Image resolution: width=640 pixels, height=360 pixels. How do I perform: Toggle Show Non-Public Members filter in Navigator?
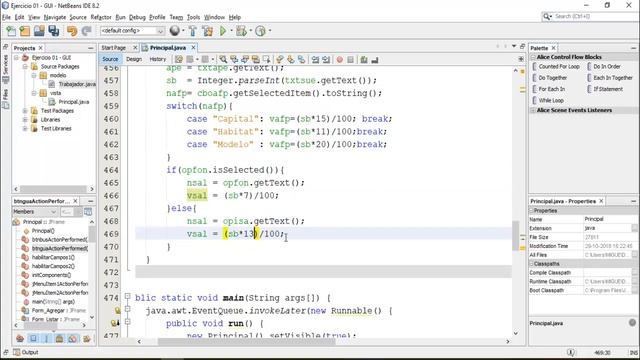60,338
